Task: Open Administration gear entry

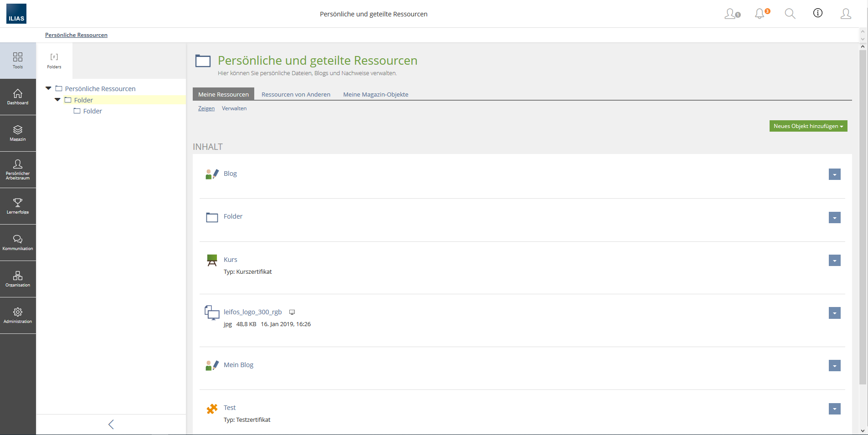Action: [x=18, y=316]
